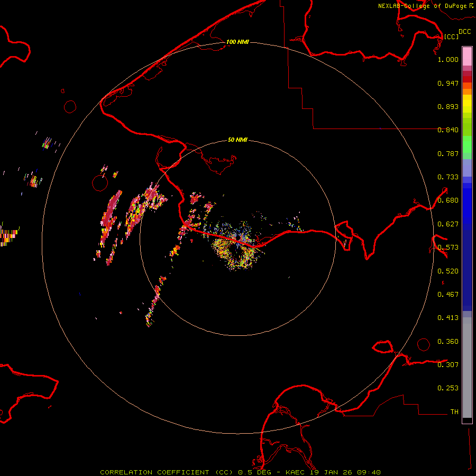Click the 0.733 value on the color scale
Screen dimensions: 476x476
tap(448, 177)
